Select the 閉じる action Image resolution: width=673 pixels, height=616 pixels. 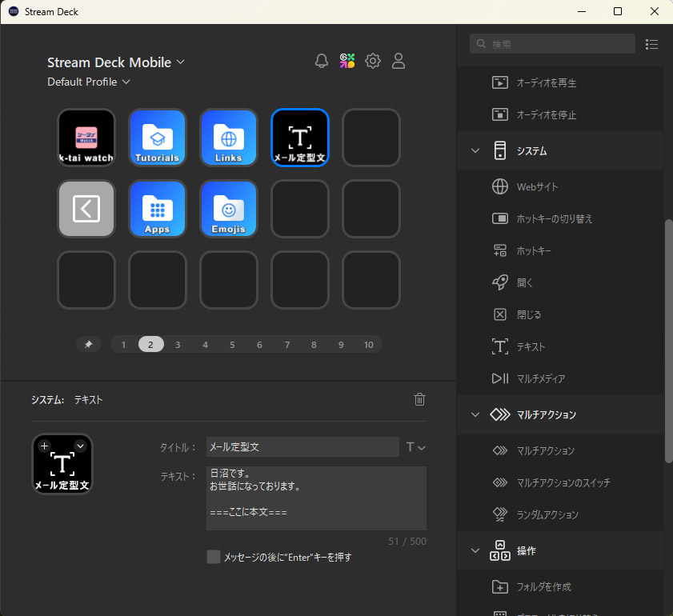[560, 314]
